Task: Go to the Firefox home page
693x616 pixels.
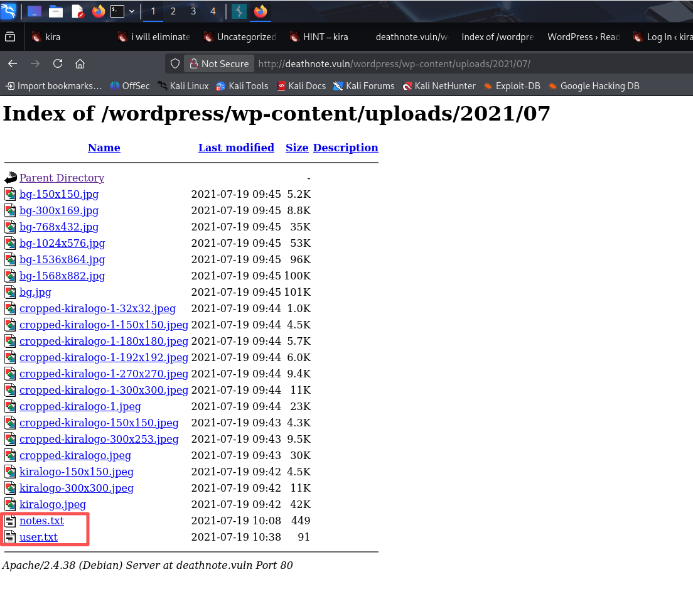Action: coord(80,63)
